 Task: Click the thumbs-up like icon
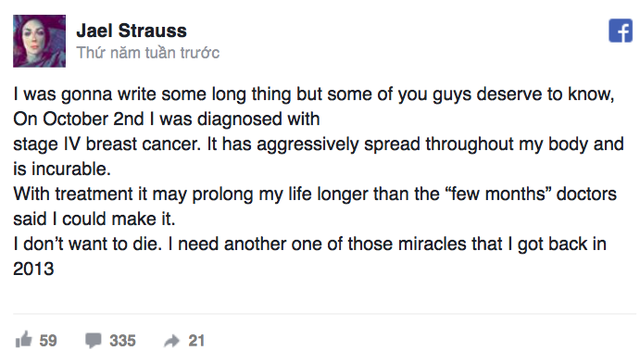(x=23, y=339)
